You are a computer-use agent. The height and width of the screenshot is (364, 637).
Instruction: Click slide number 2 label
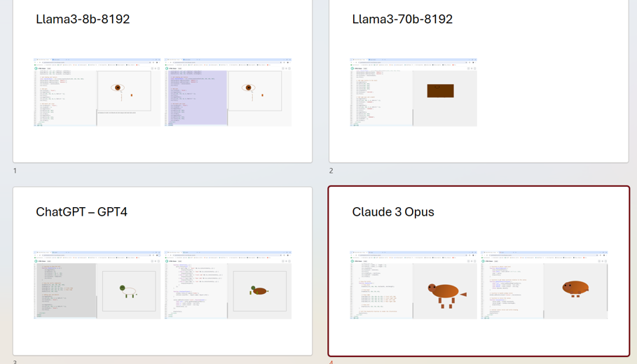tap(331, 171)
